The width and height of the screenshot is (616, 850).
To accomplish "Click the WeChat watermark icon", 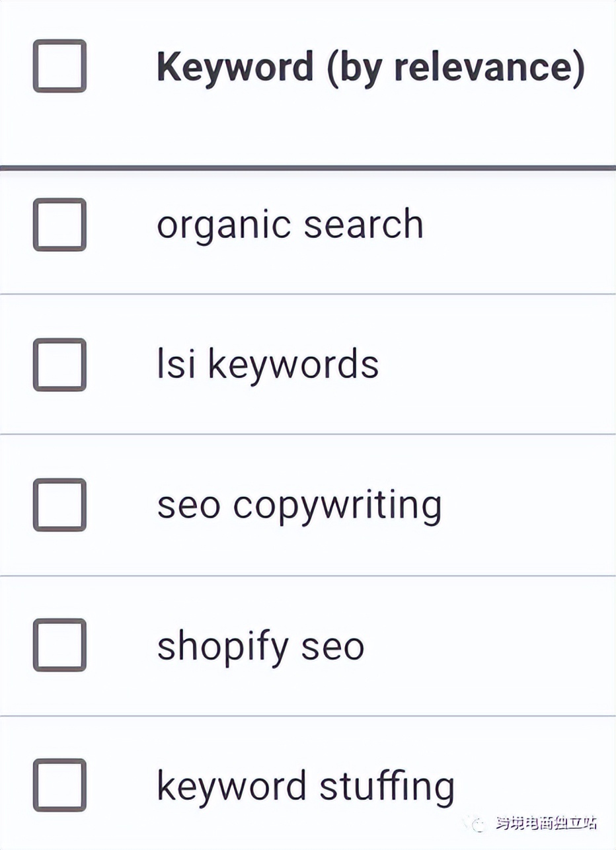I will tap(479, 824).
